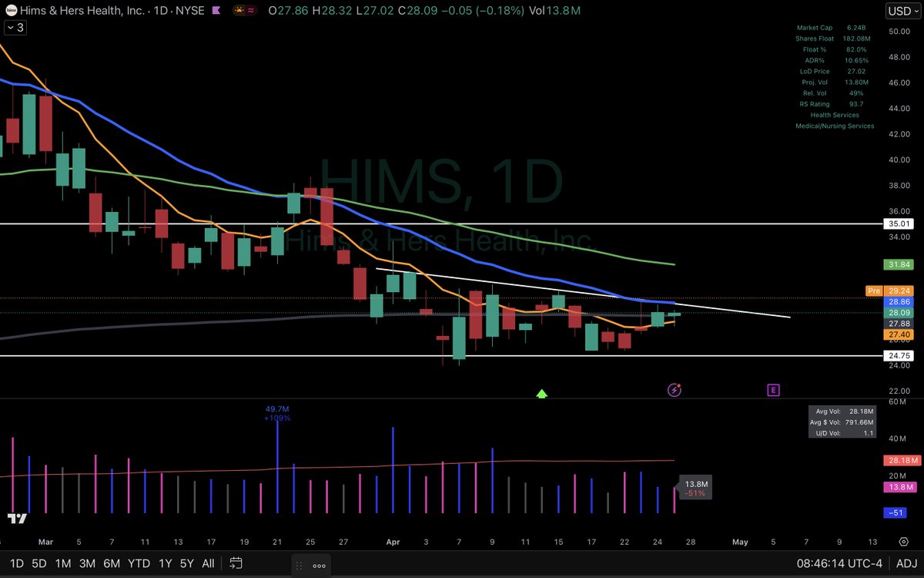Click the 35.01 horizontal line price label

[x=899, y=223]
